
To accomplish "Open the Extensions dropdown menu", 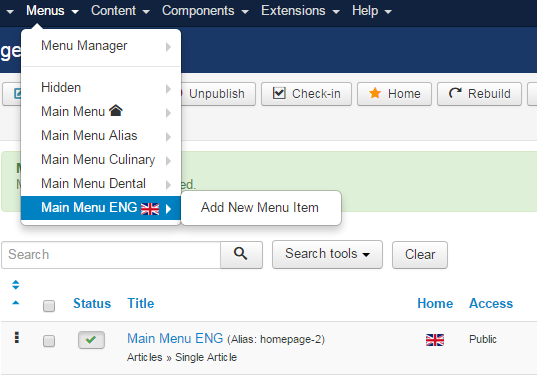I will (x=300, y=11).
